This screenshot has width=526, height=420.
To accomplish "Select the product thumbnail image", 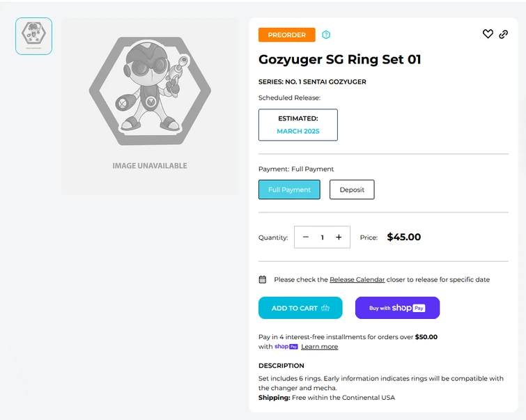I will pyautogui.click(x=34, y=36).
